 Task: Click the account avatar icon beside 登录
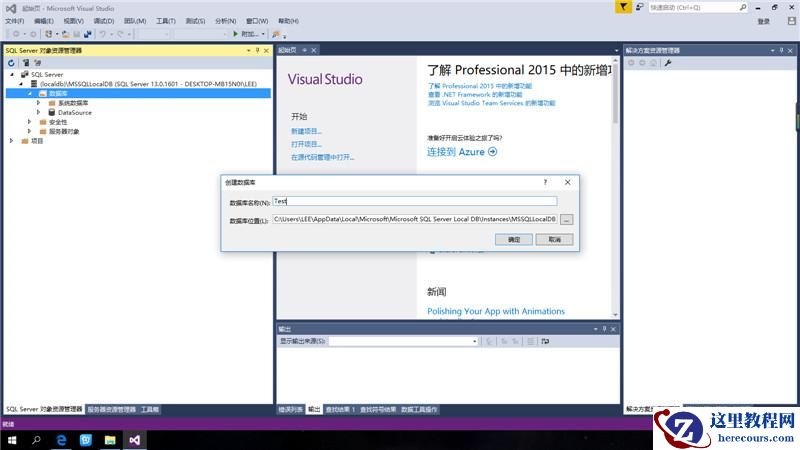pyautogui.click(x=791, y=21)
